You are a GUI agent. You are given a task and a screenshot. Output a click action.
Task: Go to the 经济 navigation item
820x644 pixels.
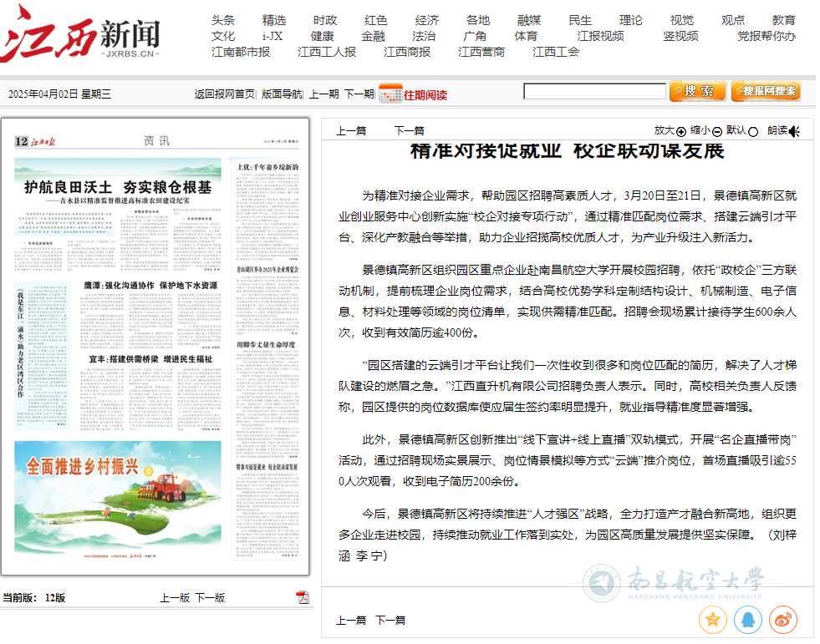coord(427,20)
